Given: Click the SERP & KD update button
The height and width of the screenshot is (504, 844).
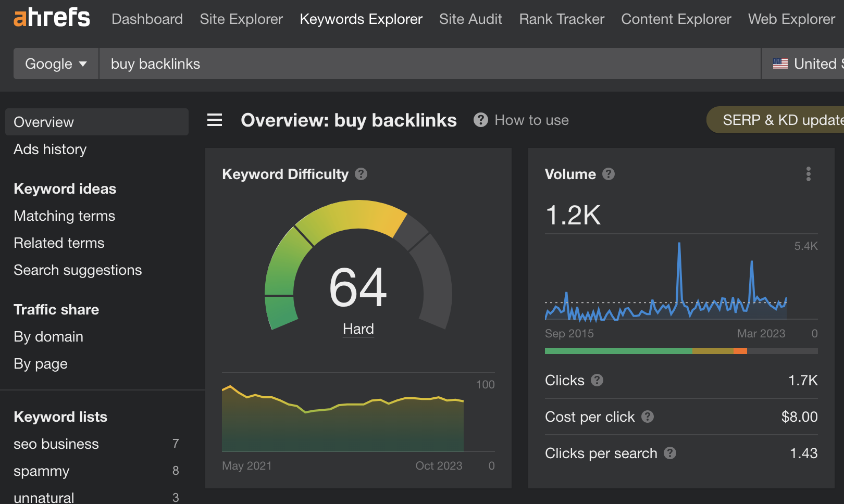Looking at the screenshot, I should [x=775, y=120].
